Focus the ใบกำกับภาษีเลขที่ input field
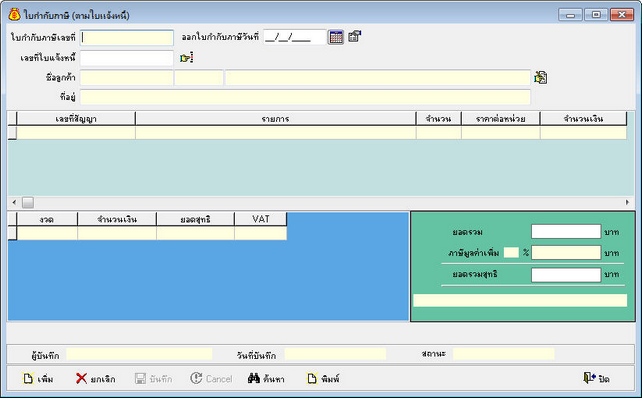 [127, 38]
